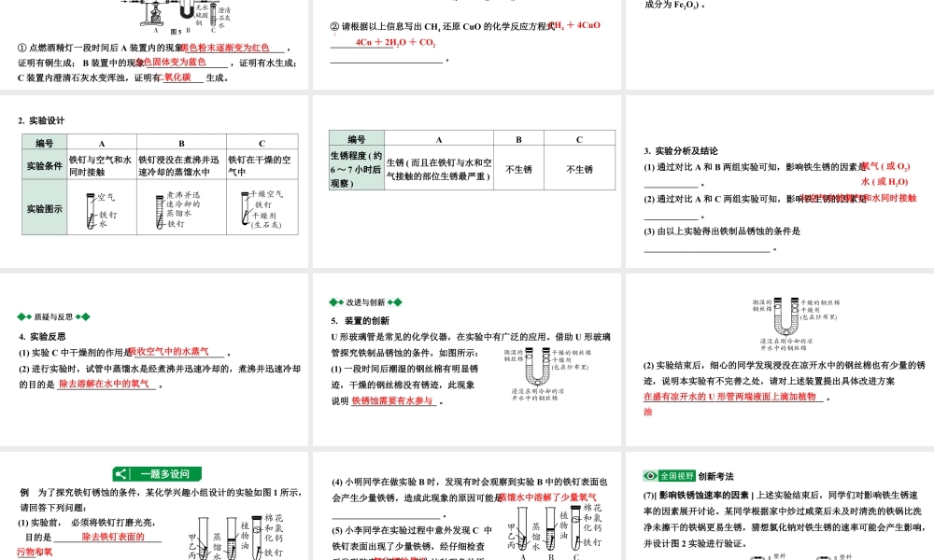
Task: Click red answer 铁锈蚀需要有水参与
Action: (393, 401)
